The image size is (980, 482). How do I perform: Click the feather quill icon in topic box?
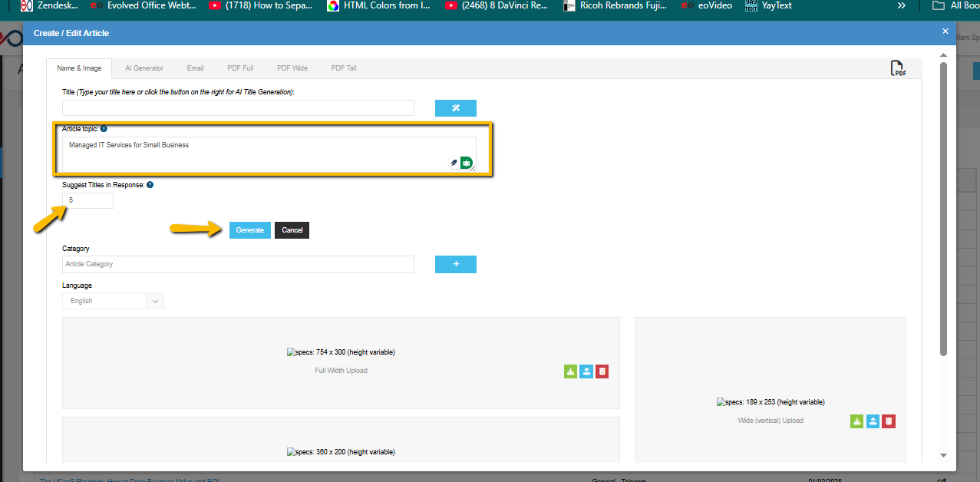point(454,163)
